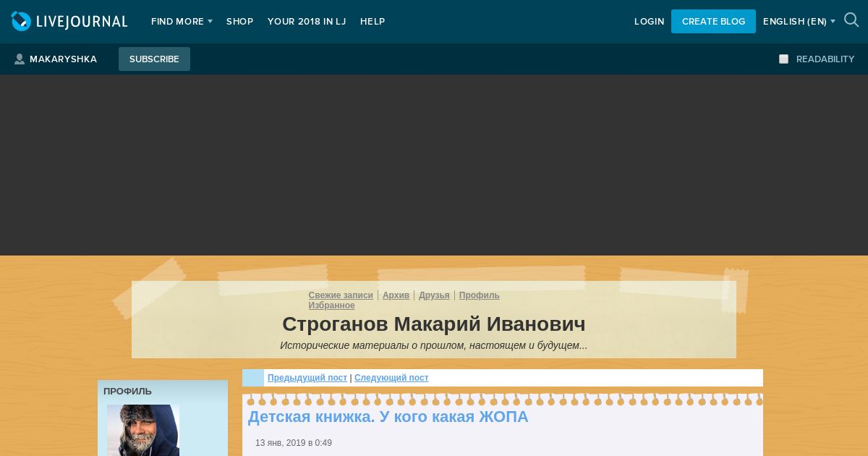This screenshot has height=456, width=868.
Task: Click the journal subtitle Исторические материалы text
Action: click(434, 345)
